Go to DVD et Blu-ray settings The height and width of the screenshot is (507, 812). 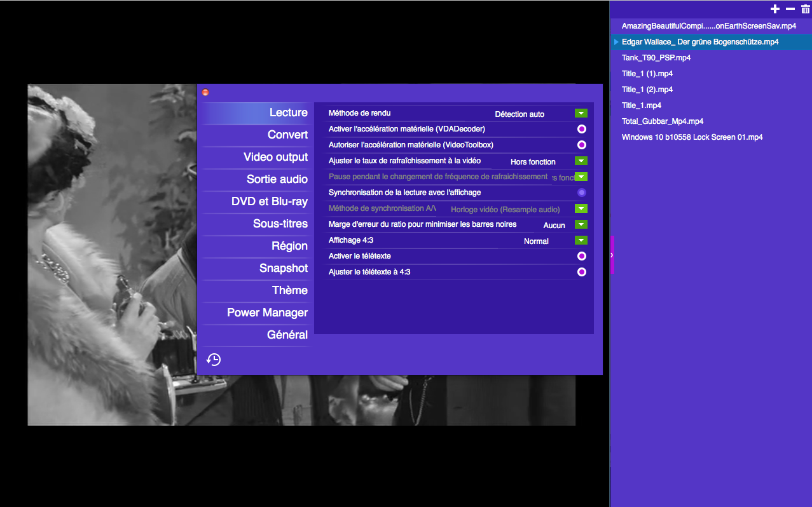point(255,201)
